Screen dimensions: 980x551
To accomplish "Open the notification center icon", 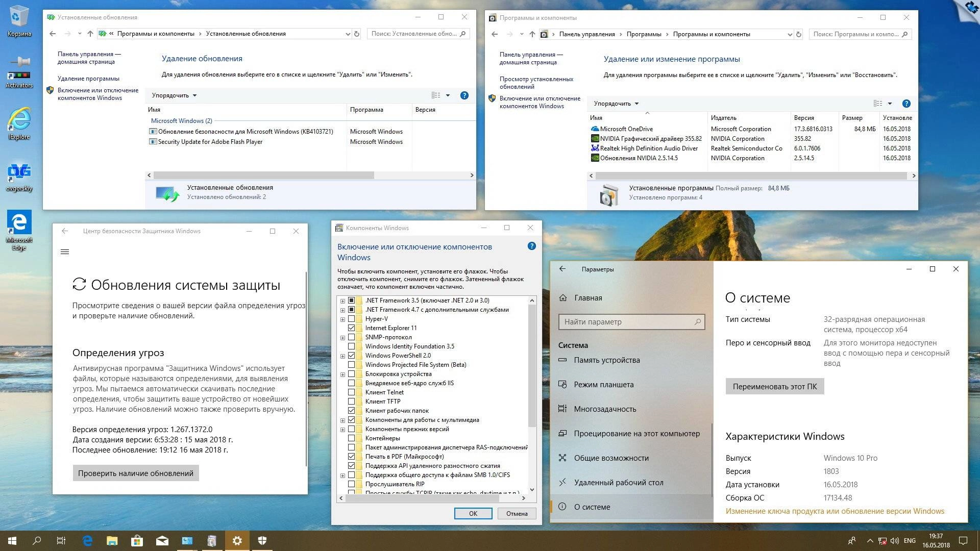I will [963, 541].
